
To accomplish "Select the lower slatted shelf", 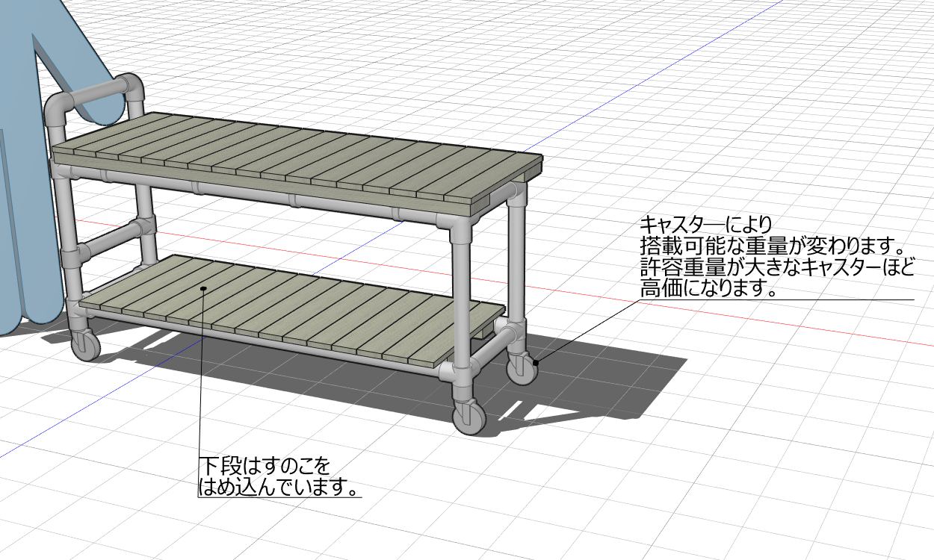I will click(x=291, y=311).
